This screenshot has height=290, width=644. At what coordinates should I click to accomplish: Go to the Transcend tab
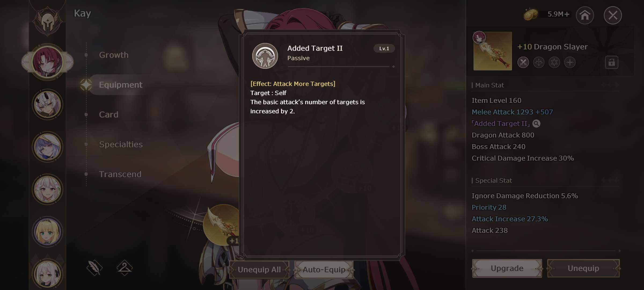[120, 174]
